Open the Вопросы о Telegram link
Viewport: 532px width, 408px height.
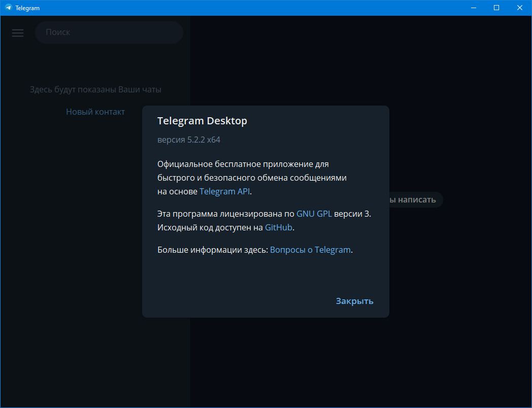click(310, 250)
